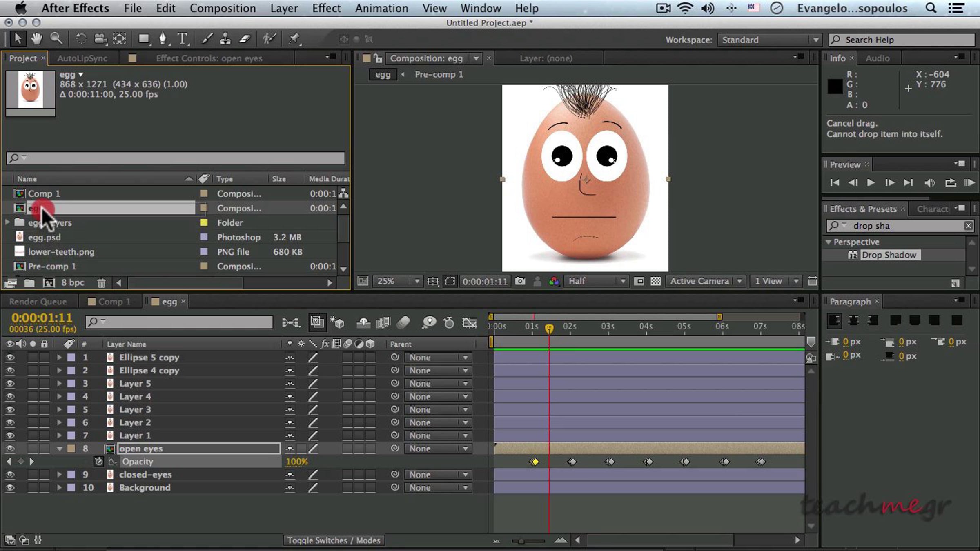Hide the Background layer eye icon
980x551 pixels.
pyautogui.click(x=10, y=487)
